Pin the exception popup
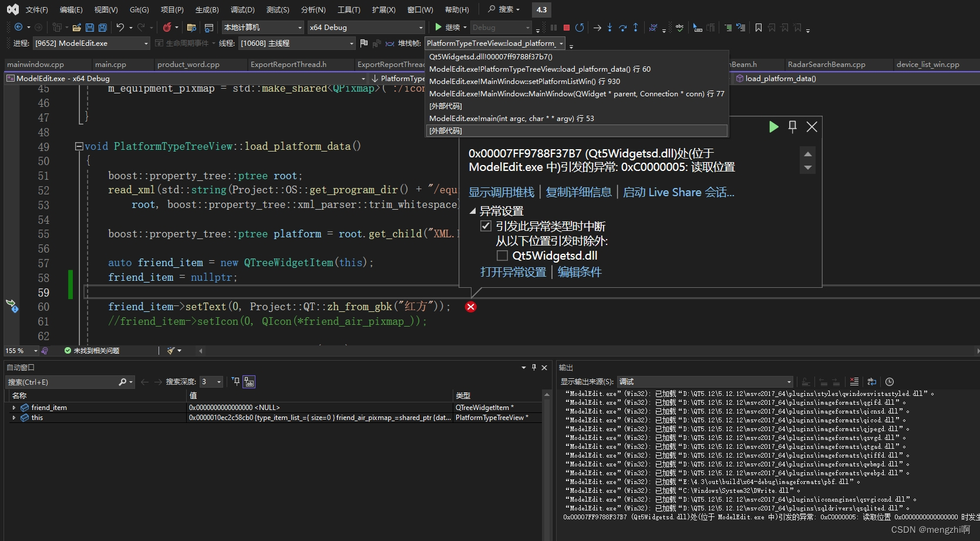Viewport: 980px width, 541px height. click(792, 126)
